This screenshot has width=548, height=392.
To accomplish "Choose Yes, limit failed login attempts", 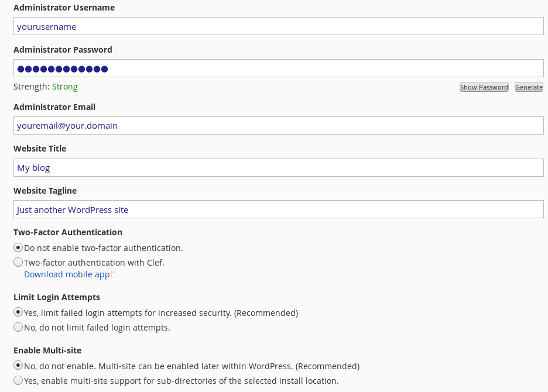I will click(x=18, y=312).
